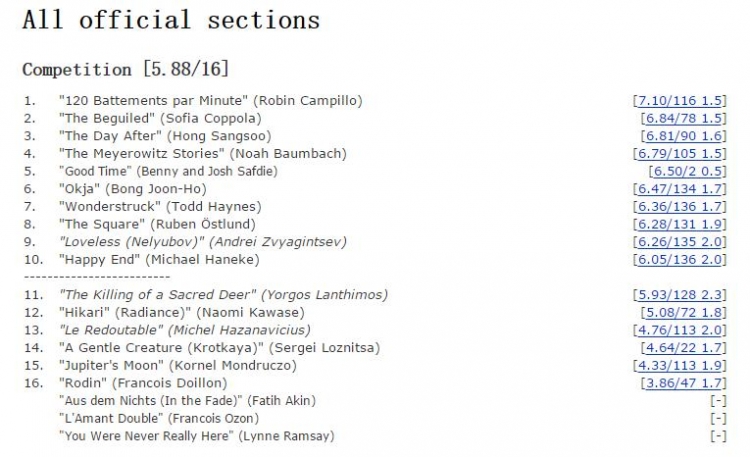The width and height of the screenshot is (750, 457).
Task: Click Okja rating link 6.47/134 1.7
Action: [x=680, y=189]
